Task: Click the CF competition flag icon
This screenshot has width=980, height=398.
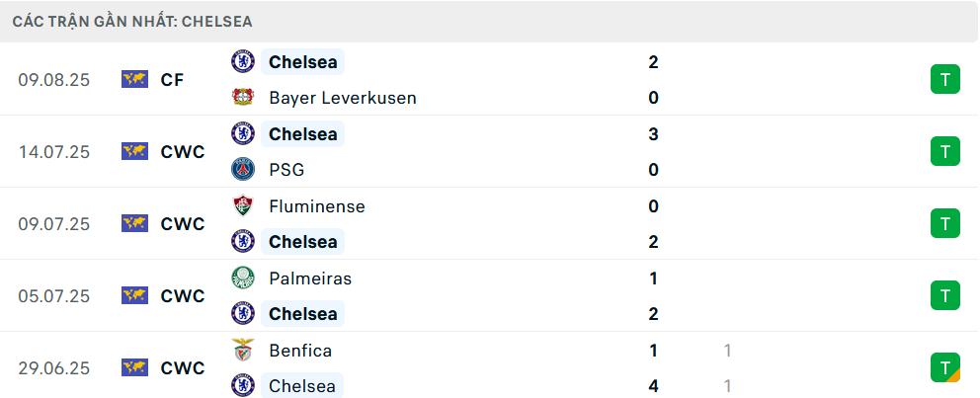Action: 134,80
